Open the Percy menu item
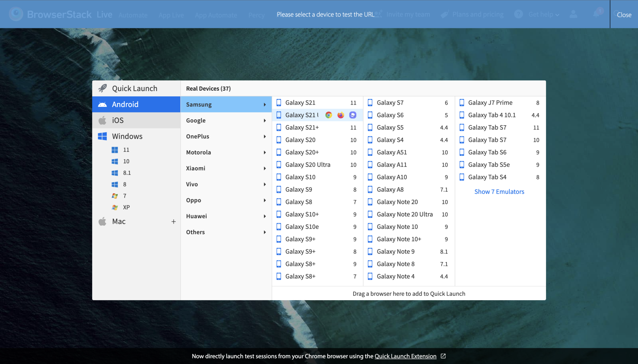This screenshot has width=638, height=364. (257, 15)
